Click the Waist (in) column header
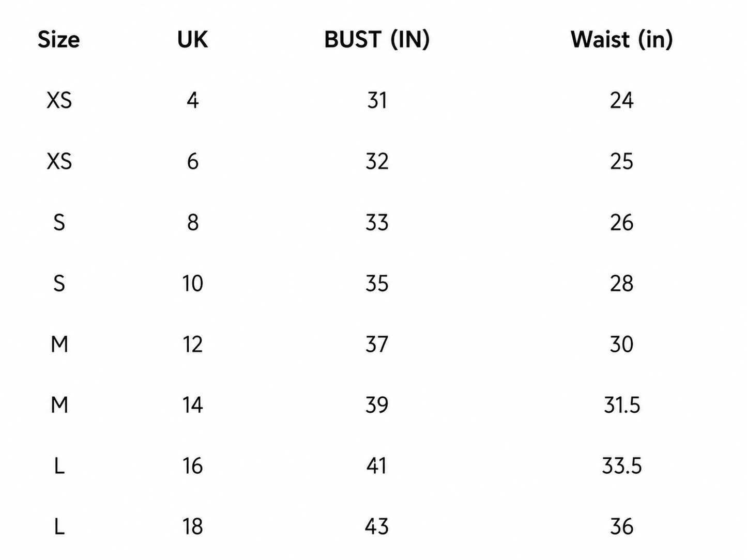The image size is (747, 560). pyautogui.click(x=621, y=40)
